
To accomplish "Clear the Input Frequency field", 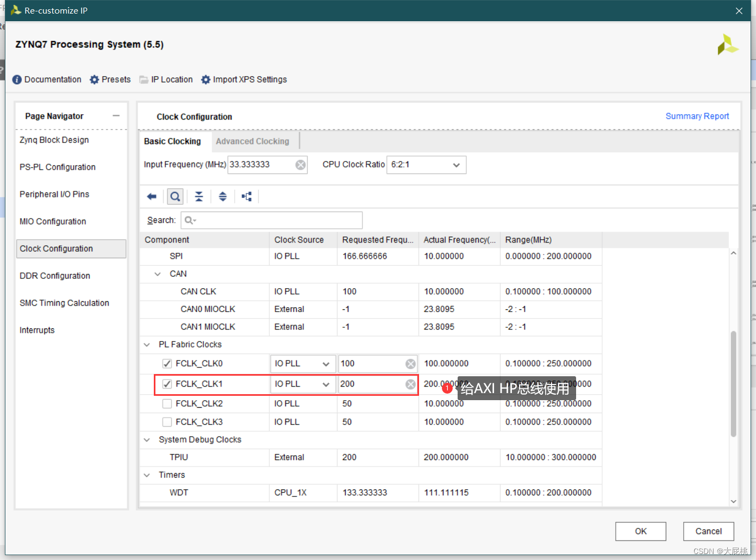I will tap(301, 165).
